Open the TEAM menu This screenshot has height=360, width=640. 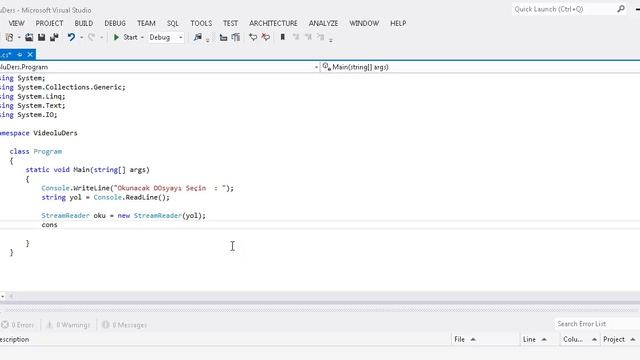click(146, 23)
